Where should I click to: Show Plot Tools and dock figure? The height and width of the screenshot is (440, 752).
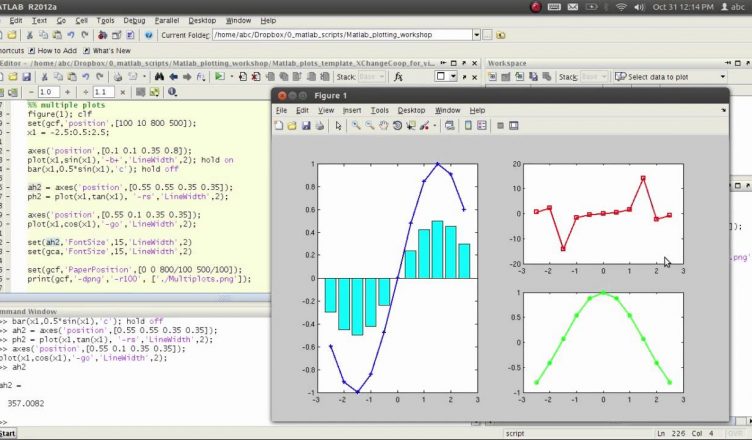[514, 126]
